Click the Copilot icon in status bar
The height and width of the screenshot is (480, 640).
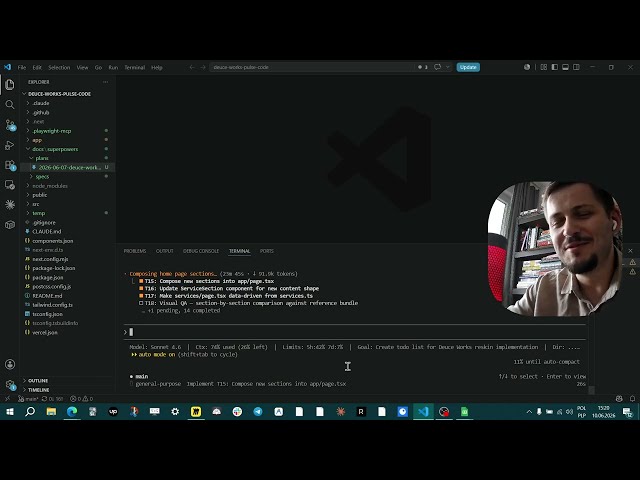(x=619, y=398)
